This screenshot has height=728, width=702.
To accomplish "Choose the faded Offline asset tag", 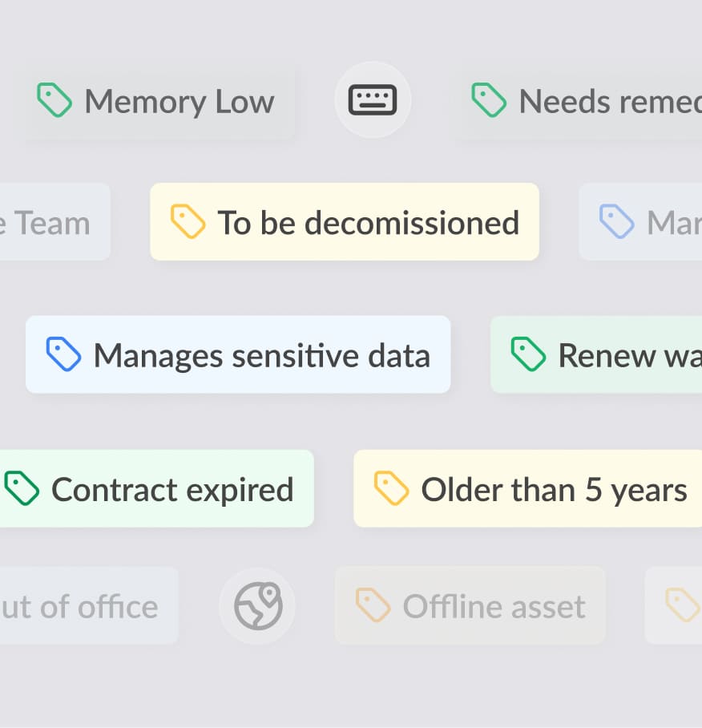I will point(470,605).
